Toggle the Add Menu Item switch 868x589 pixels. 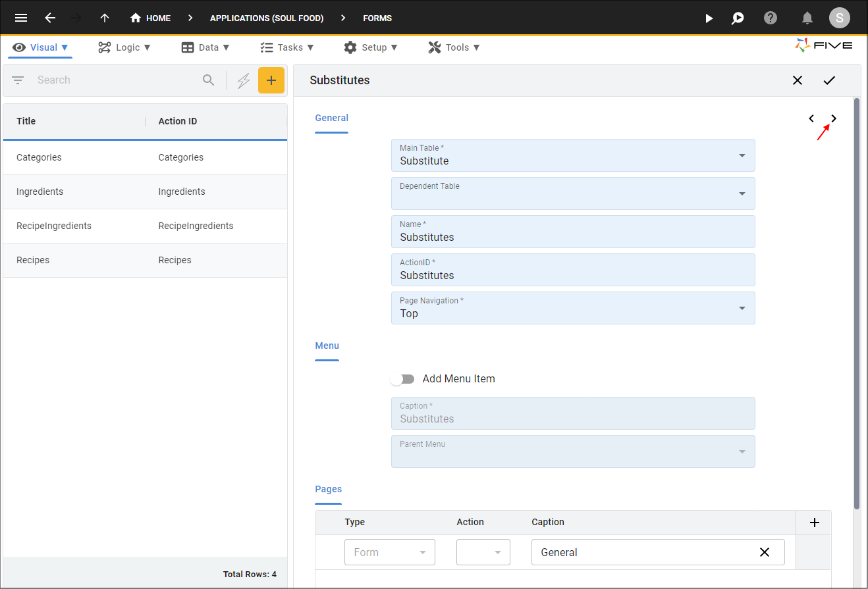point(402,379)
